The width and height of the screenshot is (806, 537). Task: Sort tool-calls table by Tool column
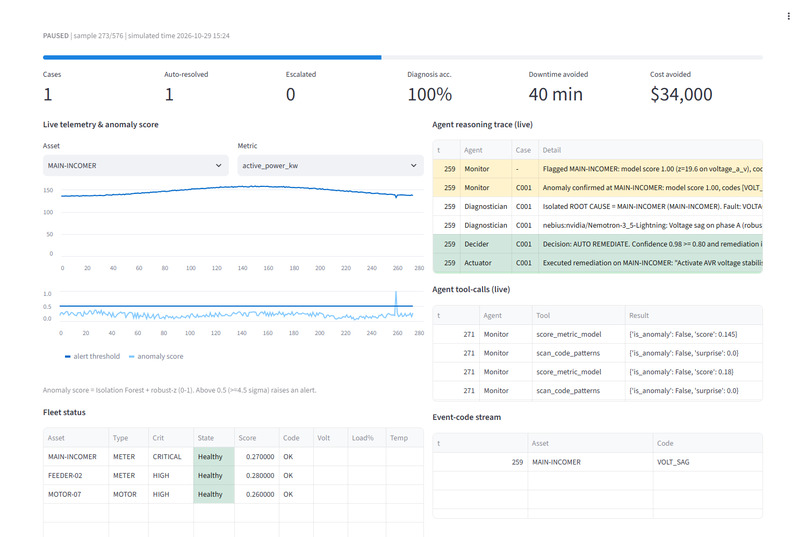coord(578,316)
